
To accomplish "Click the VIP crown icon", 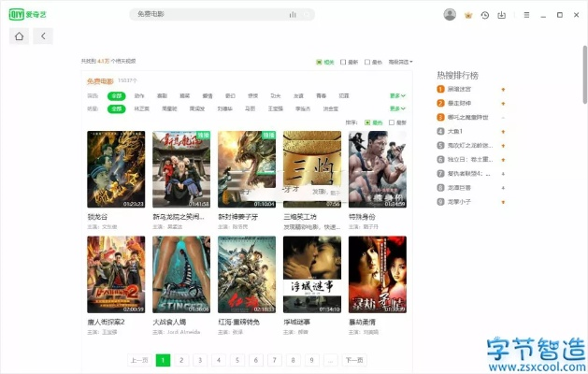I will click(468, 15).
